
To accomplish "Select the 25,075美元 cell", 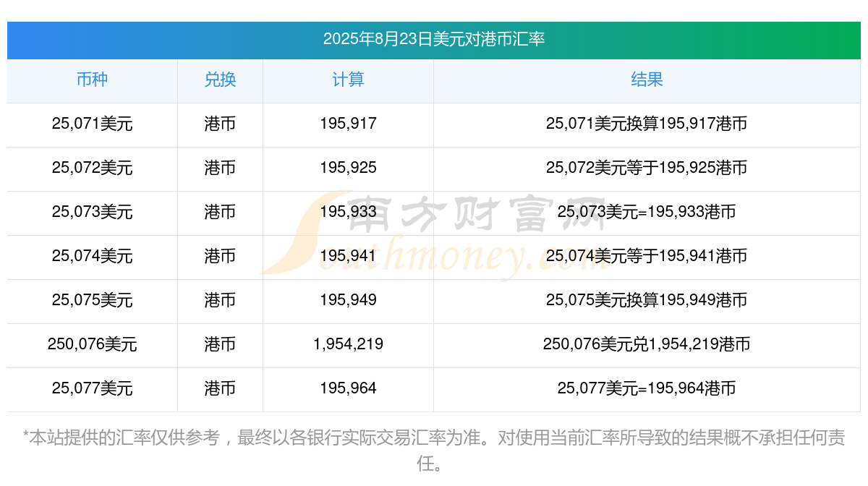I will point(92,300).
